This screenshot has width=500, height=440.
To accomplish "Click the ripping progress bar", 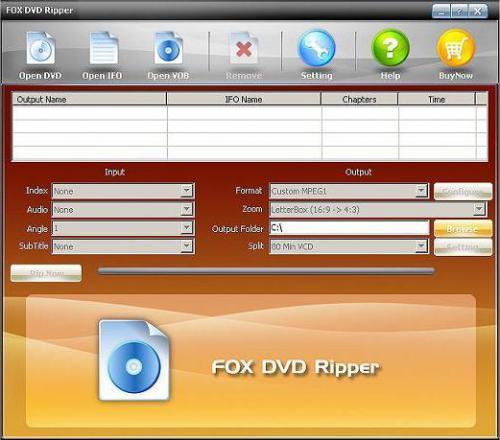I will pyautogui.click(x=266, y=271).
